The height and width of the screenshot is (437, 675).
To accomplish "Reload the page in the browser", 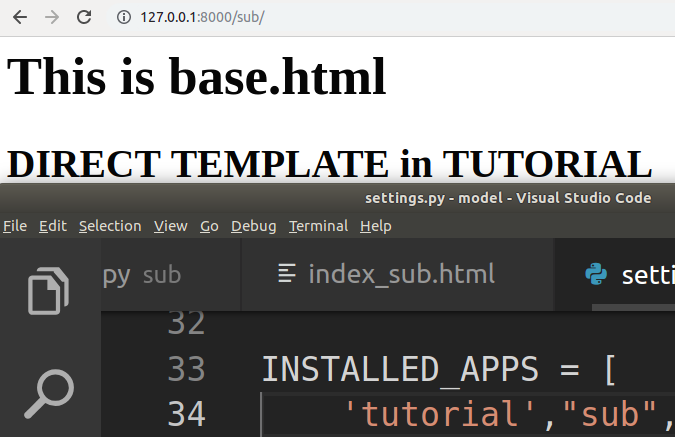I will [84, 17].
